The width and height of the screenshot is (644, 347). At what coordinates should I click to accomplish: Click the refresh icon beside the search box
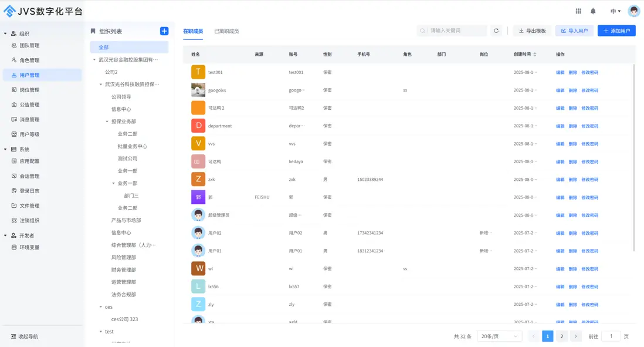tap(496, 30)
